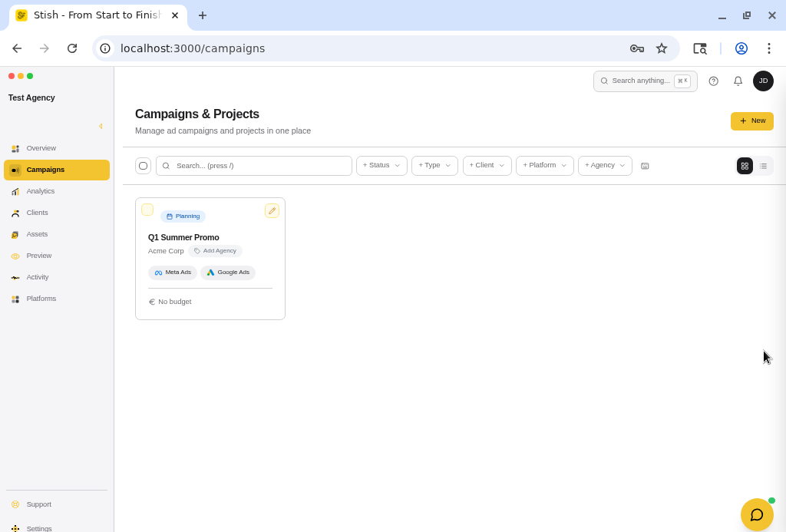The image size is (786, 532).
Task: Open the chat bubble widget
Action: tap(757, 514)
